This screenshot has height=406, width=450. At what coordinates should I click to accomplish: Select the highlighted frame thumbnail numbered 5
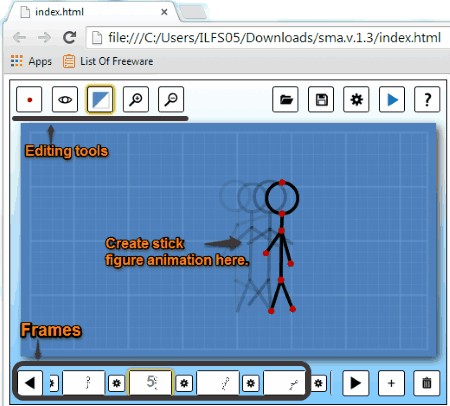click(x=151, y=382)
